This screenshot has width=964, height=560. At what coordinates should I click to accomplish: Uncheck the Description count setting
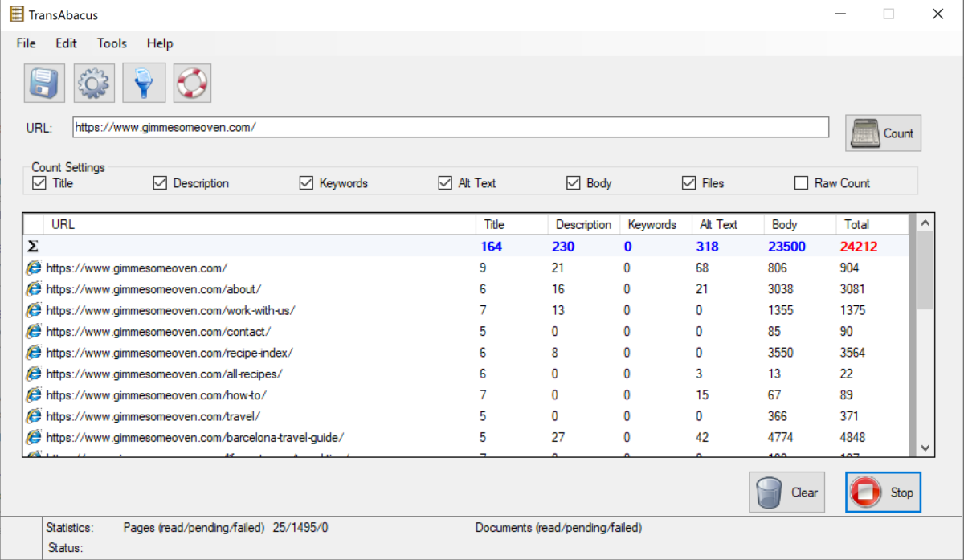[x=159, y=183]
